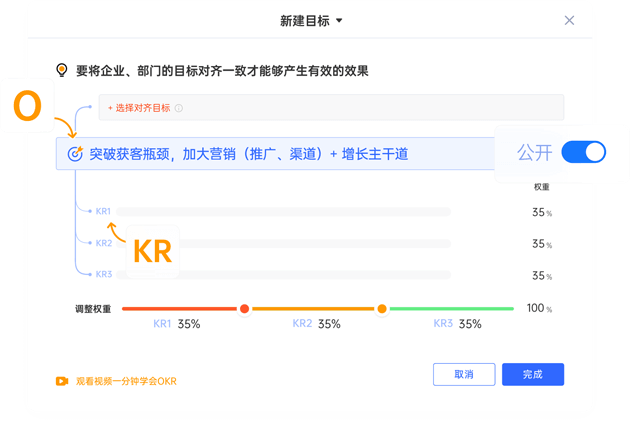Click the lightbulb tip icon

tap(62, 70)
